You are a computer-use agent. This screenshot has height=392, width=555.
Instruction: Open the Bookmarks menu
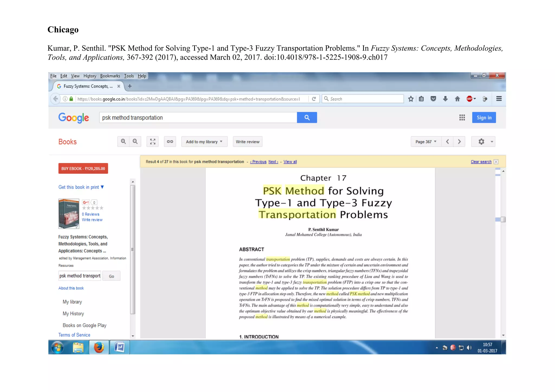[110, 76]
